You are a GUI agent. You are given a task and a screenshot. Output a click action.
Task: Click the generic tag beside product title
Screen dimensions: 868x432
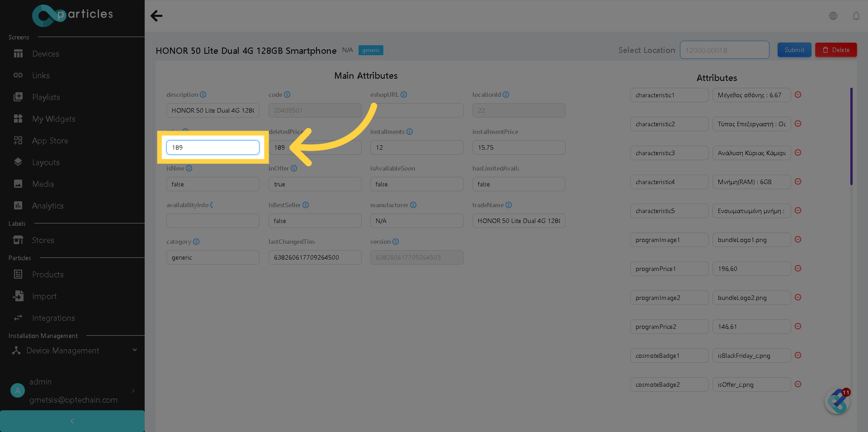pyautogui.click(x=371, y=50)
